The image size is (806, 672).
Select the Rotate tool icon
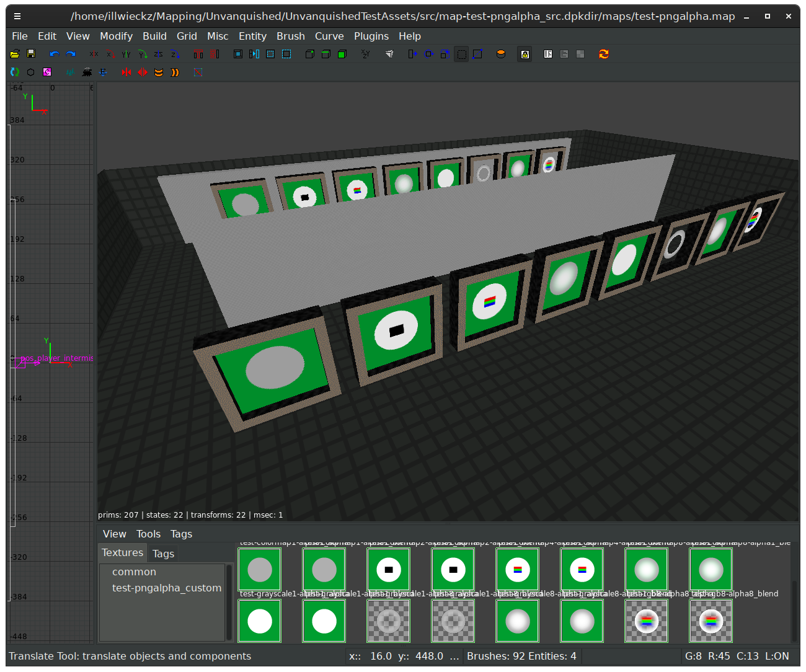pos(429,54)
